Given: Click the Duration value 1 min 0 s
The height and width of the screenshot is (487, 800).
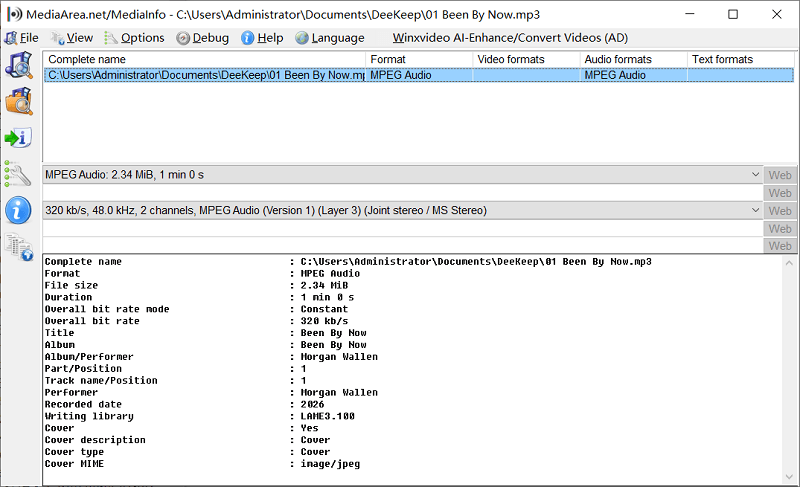Looking at the screenshot, I should coord(327,297).
